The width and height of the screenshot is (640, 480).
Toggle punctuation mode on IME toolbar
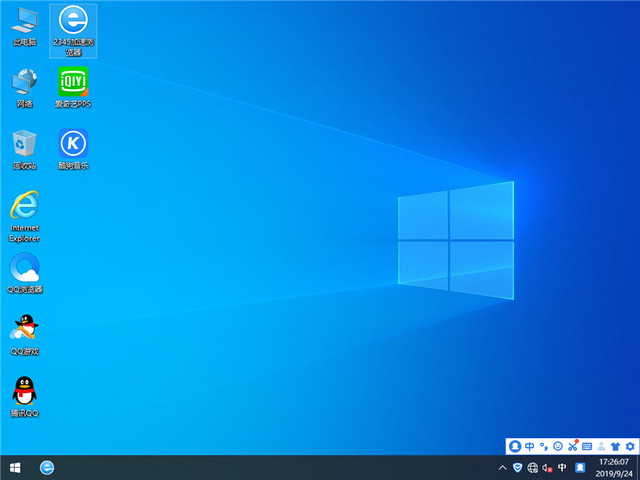click(x=544, y=446)
